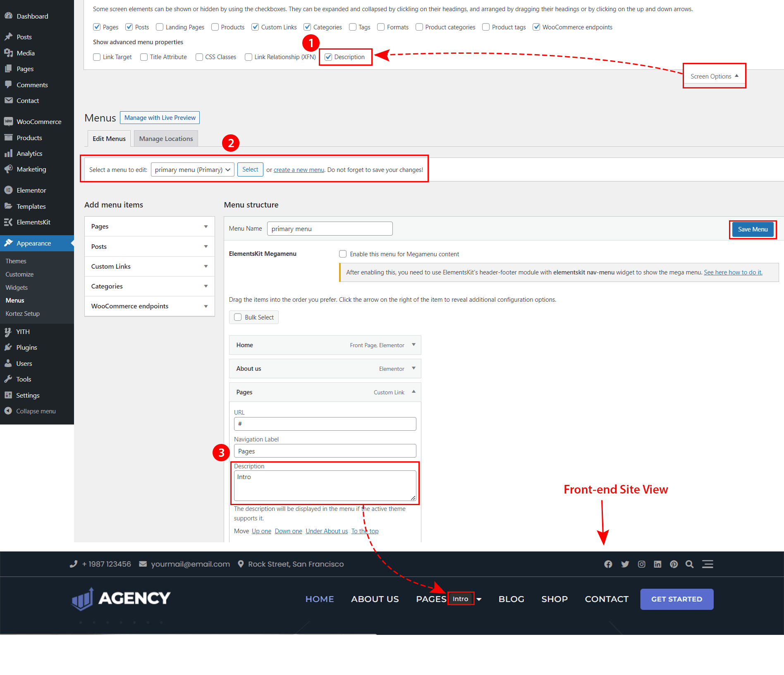Close the Screen Options panel
This screenshot has height=675, width=784.
point(714,76)
